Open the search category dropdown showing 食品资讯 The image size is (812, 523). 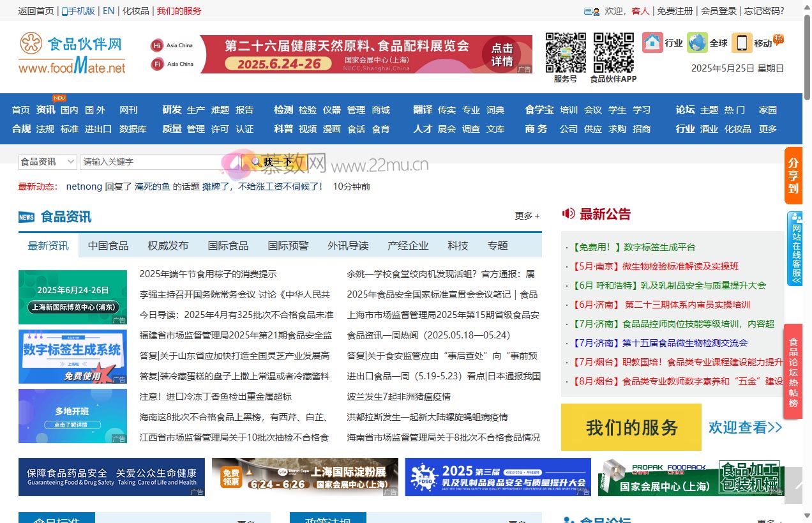pos(47,162)
